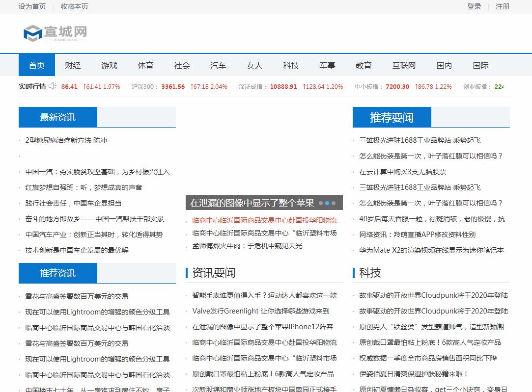The width and height of the screenshot is (532, 392).
Task: Click the 注册 link
Action: click(503, 6)
